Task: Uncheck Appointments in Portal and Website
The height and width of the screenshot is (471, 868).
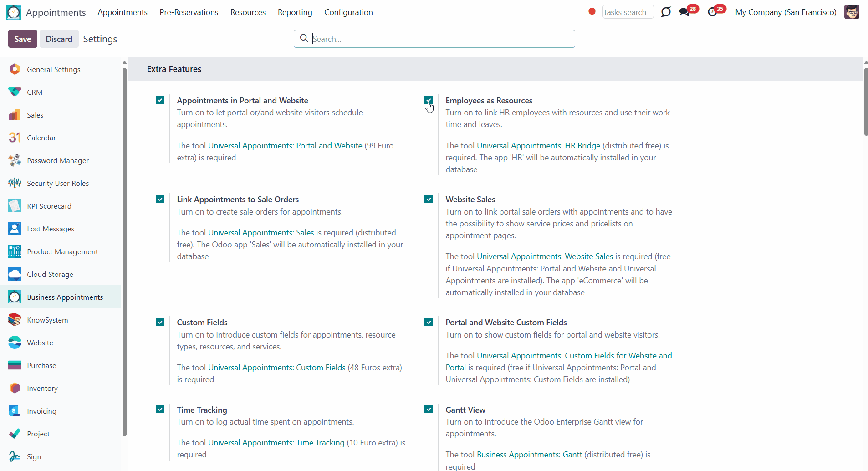Action: coord(160,100)
